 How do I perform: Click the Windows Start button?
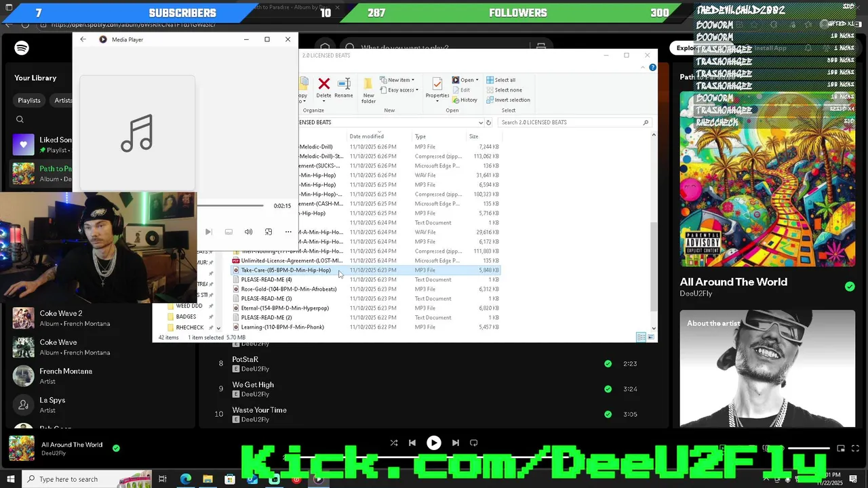10,479
